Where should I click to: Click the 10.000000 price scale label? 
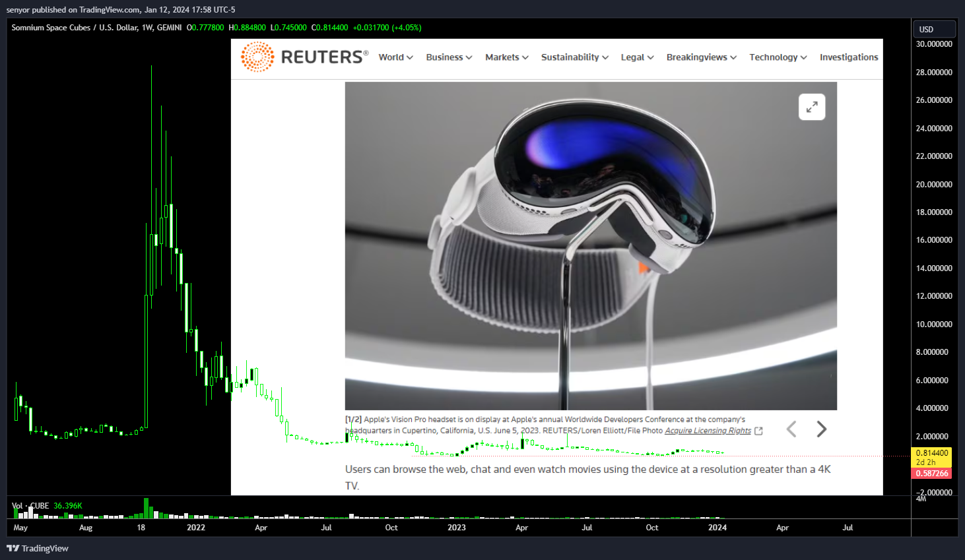pyautogui.click(x=934, y=325)
